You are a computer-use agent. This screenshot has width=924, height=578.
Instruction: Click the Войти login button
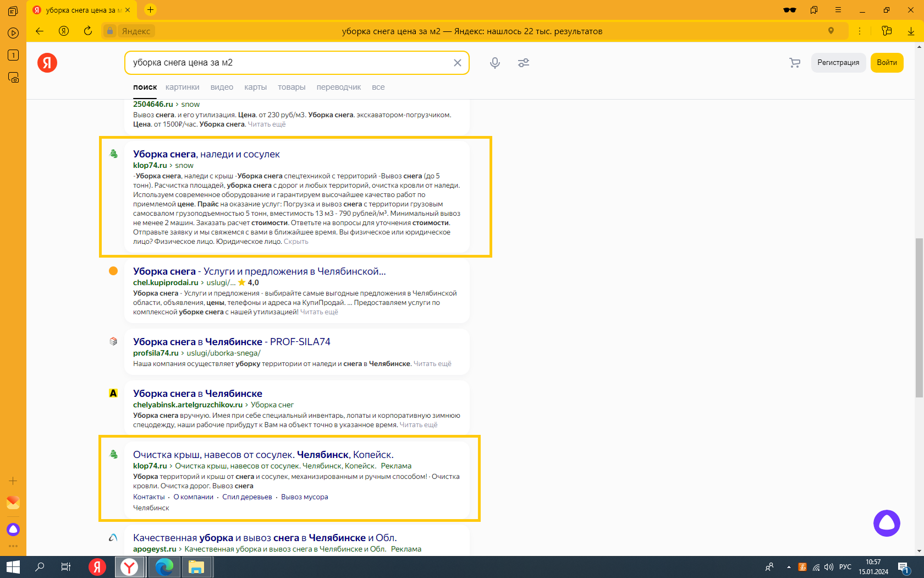pos(887,63)
